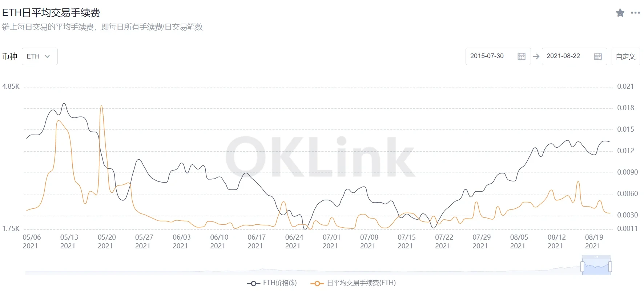Click calendar icon in 2021-08-22 end date field
The width and height of the screenshot is (644, 292).
click(597, 56)
